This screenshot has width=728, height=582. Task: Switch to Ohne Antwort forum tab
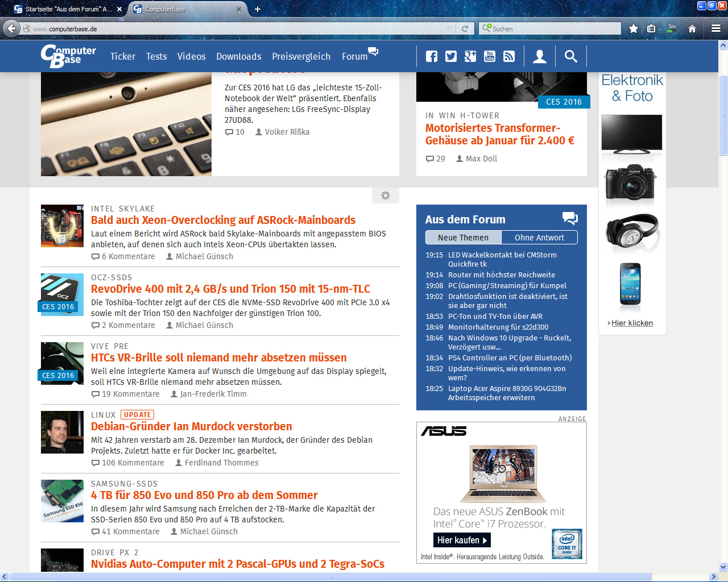click(x=539, y=238)
